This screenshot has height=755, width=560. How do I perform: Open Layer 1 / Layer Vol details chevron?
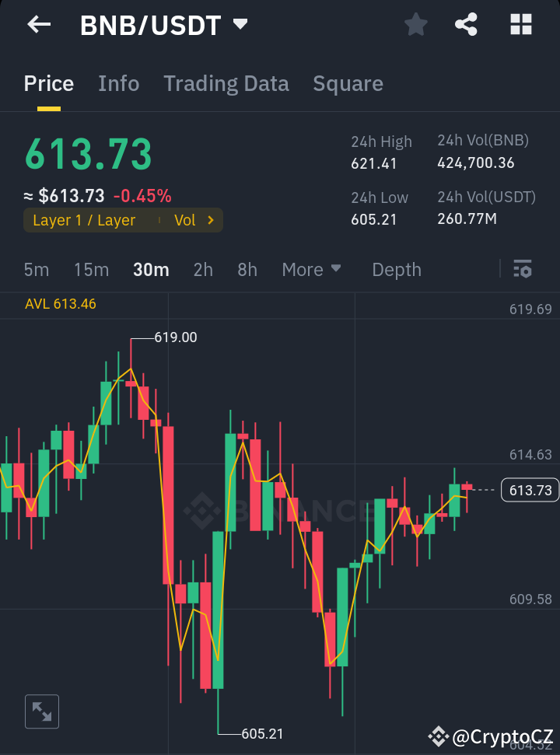(212, 220)
